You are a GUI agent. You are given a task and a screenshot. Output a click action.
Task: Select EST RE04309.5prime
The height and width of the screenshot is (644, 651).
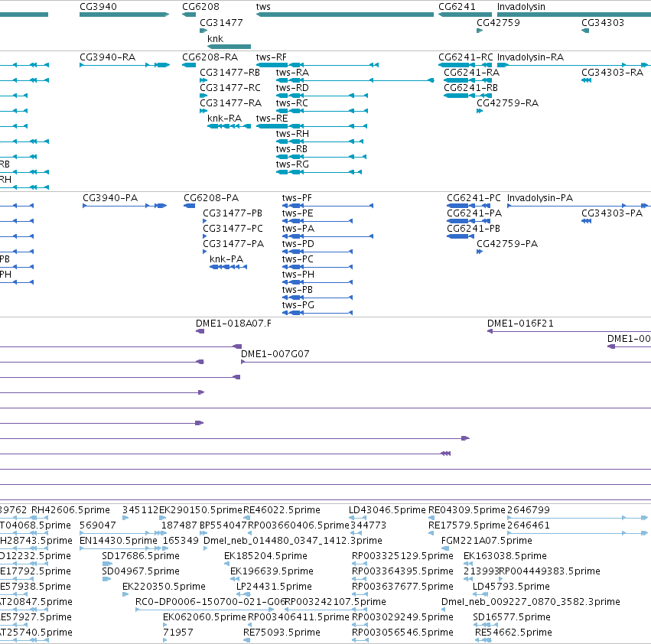(467, 510)
